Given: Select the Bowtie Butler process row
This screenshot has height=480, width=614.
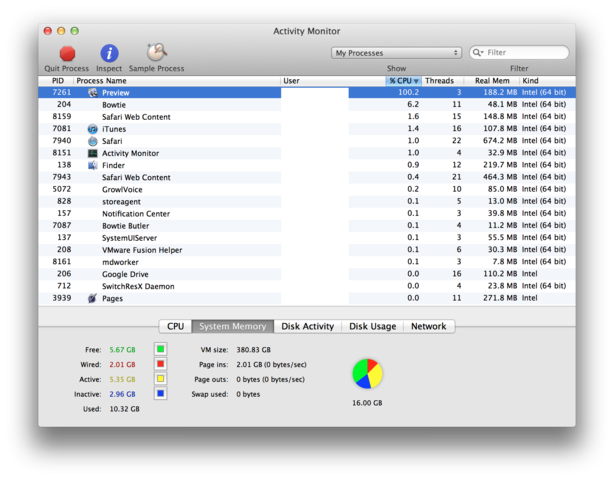Looking at the screenshot, I should click(307, 226).
